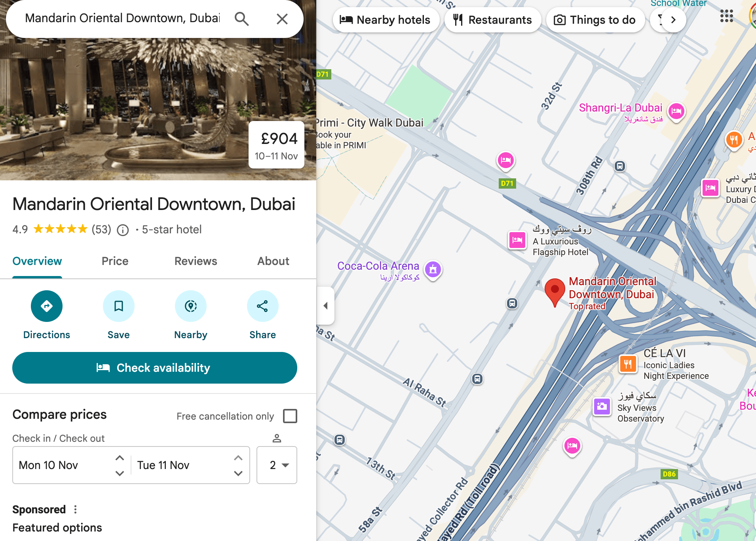Click the Sky Views Observatory camera marker

[x=602, y=407]
